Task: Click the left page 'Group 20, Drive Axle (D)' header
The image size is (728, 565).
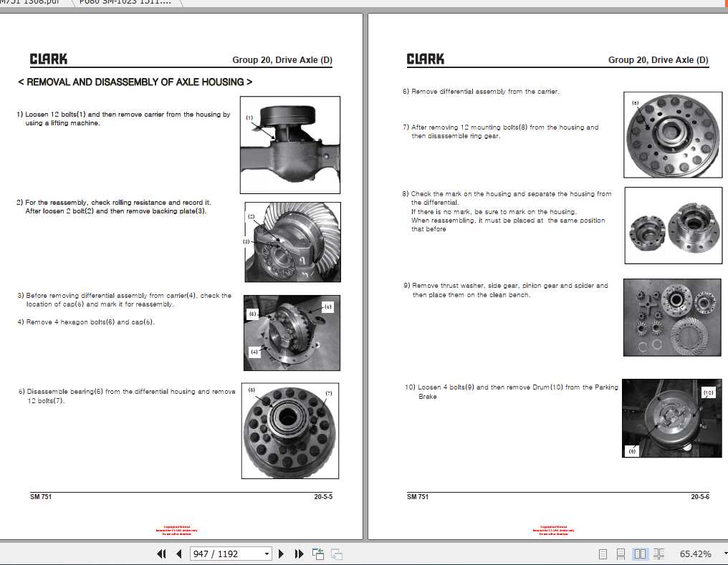Action: pos(282,60)
